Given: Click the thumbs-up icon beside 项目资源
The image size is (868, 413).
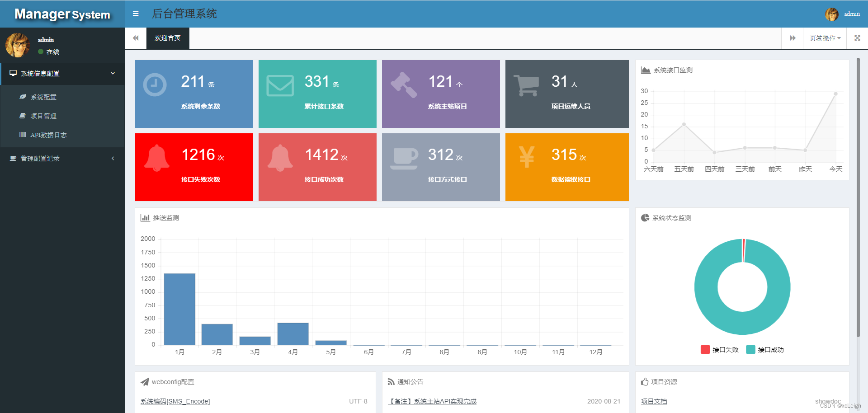Looking at the screenshot, I should (645, 382).
